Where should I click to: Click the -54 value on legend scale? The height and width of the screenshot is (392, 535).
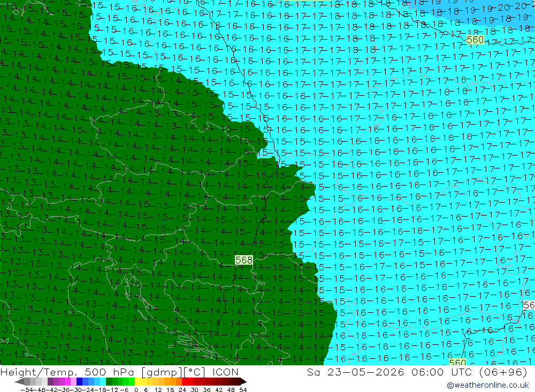pos(27,390)
